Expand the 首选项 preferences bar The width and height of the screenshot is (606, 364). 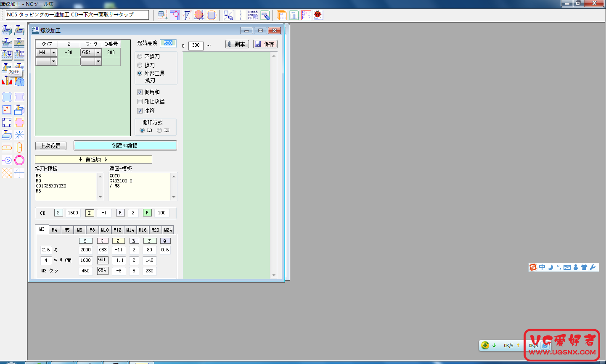[x=93, y=159]
